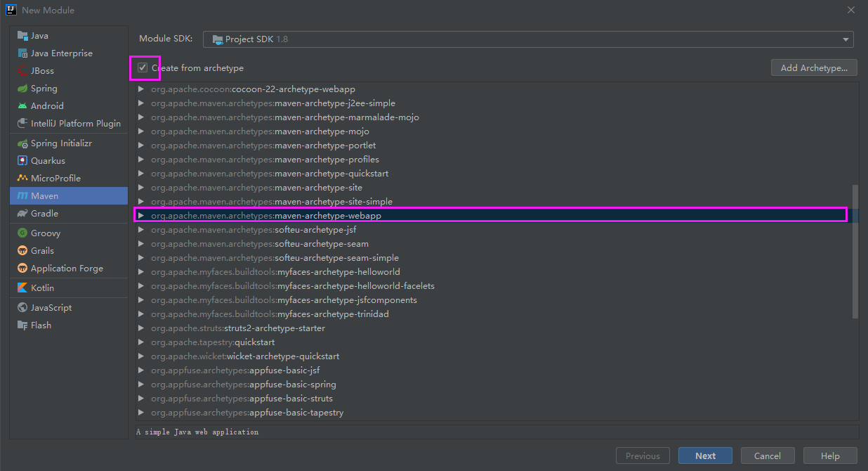Click the archetype list vertical scrollbar
Screen dimensions: 868x471
click(855, 252)
